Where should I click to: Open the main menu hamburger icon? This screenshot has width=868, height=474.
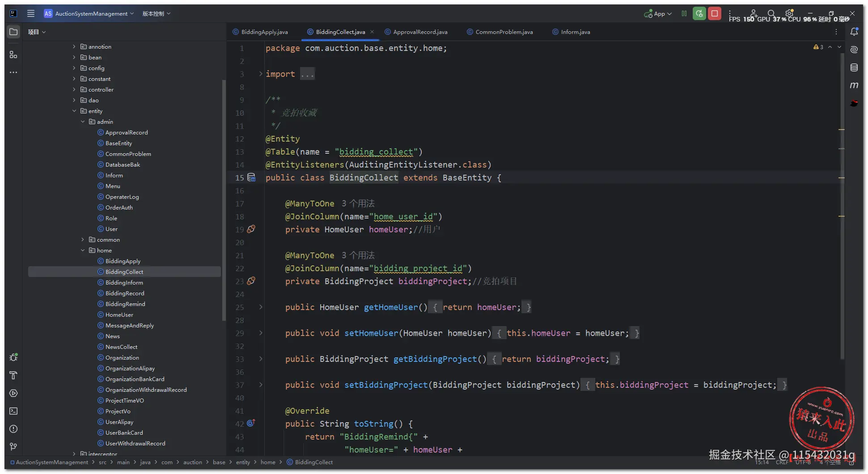click(x=31, y=13)
